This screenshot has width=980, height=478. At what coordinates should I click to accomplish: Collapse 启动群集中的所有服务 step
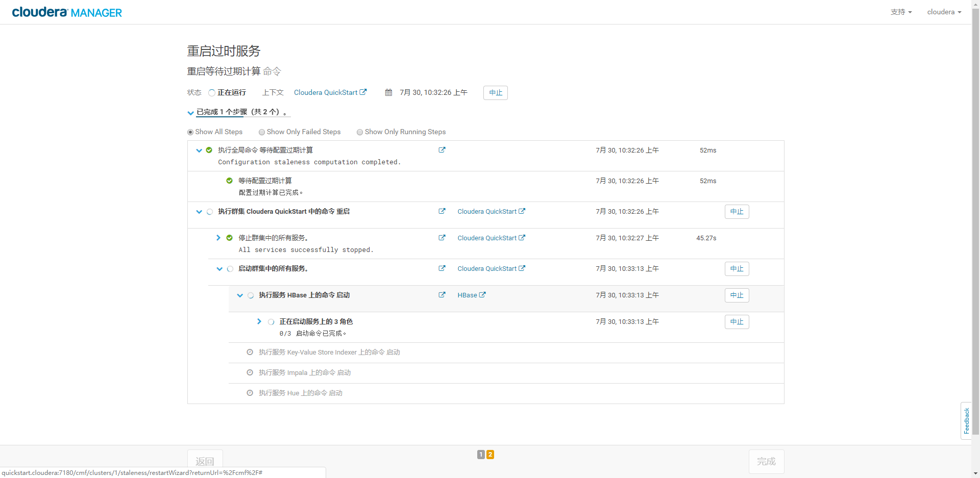coord(219,269)
